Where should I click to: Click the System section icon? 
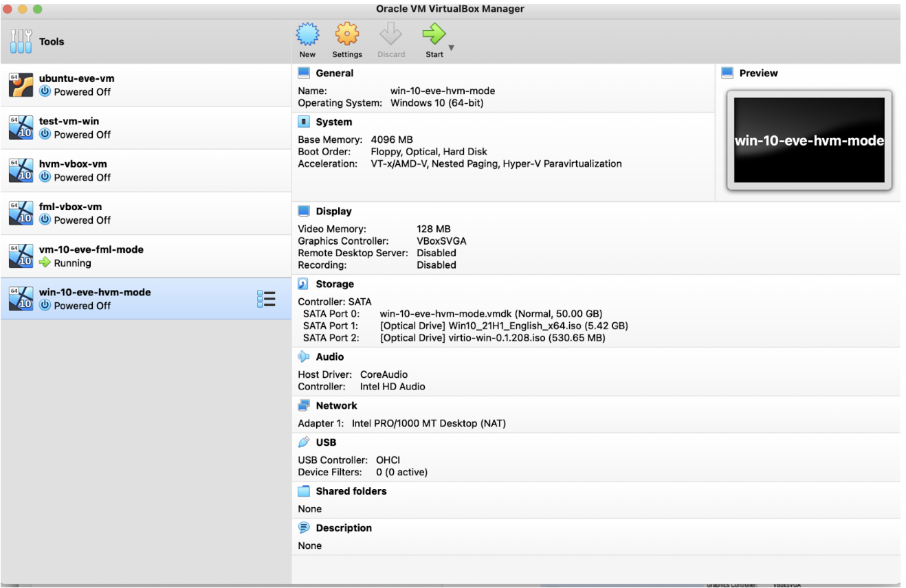[302, 122]
